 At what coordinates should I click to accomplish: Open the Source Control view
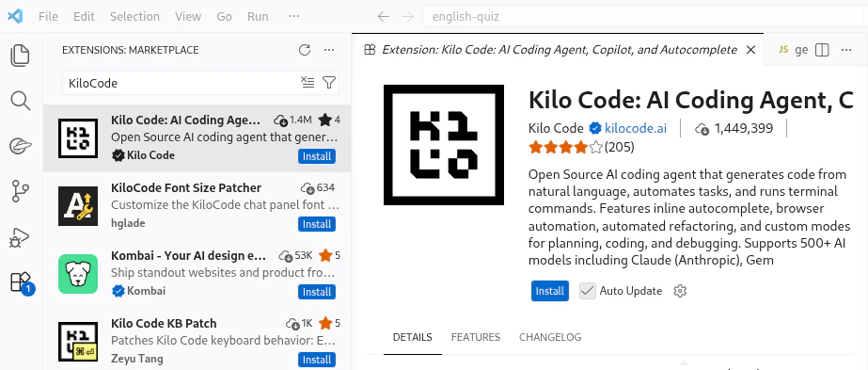(x=21, y=192)
